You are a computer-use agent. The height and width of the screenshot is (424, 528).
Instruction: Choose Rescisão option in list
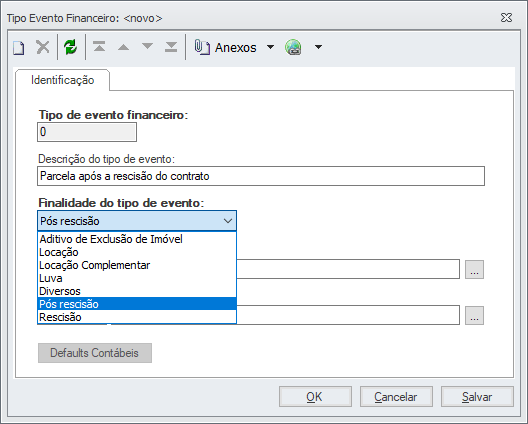(x=137, y=317)
